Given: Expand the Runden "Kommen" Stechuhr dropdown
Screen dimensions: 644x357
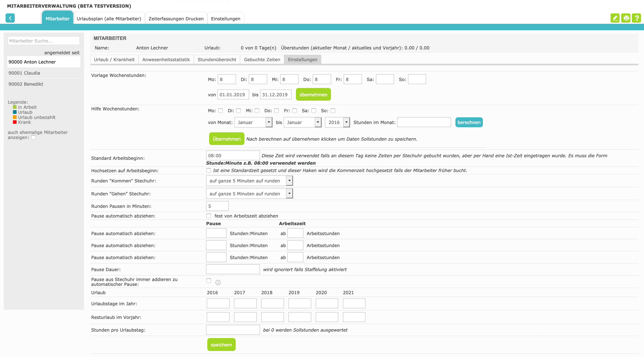Looking at the screenshot, I should (x=249, y=181).
